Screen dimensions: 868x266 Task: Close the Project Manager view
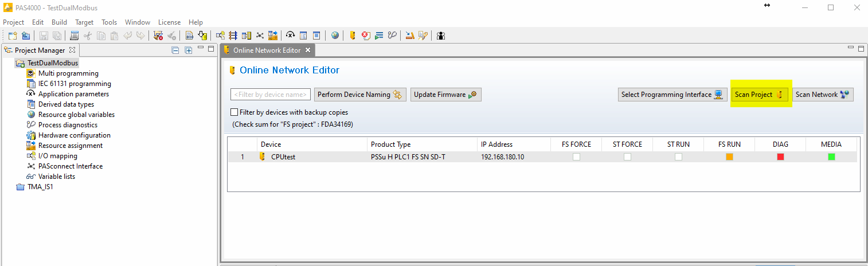tap(72, 50)
